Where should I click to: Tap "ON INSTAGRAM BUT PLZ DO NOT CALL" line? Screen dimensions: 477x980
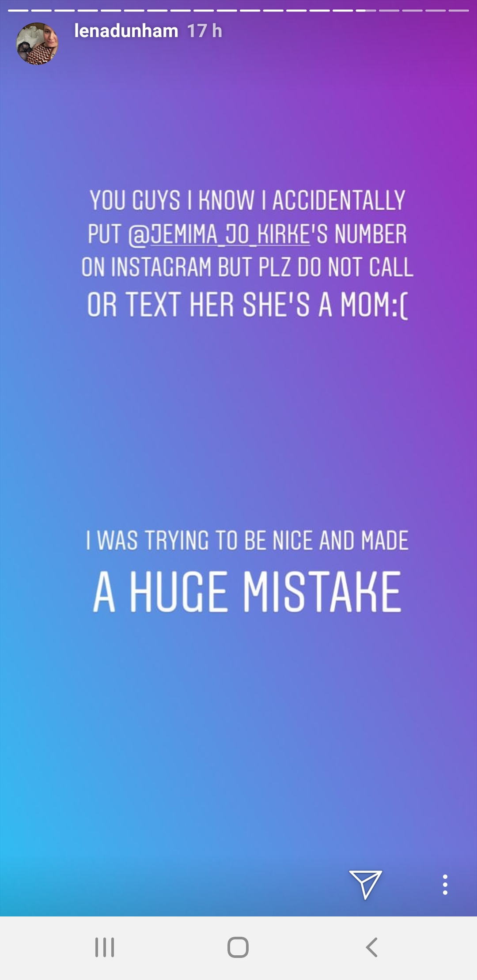coord(247,267)
